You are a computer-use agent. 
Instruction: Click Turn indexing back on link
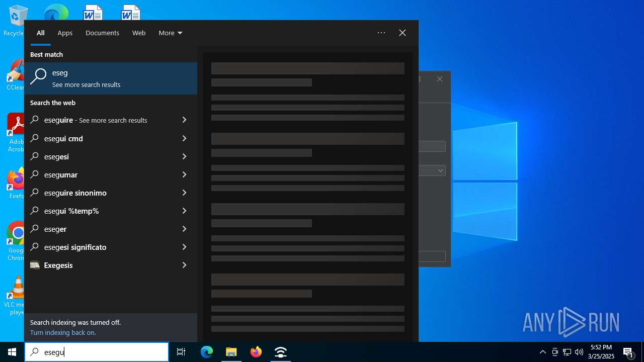pos(63,332)
